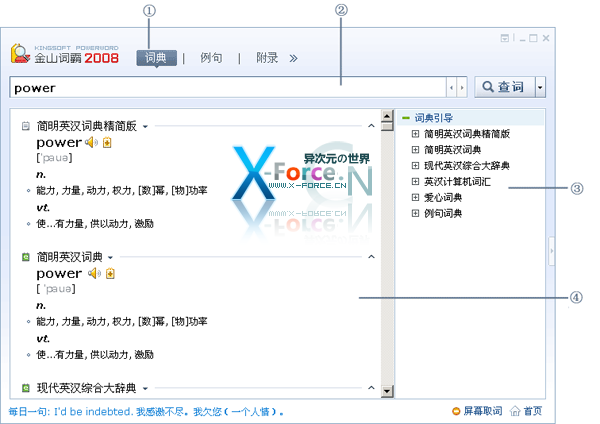Screen dimensions: 600x424
Task: Open the 查词 button dropdown arrow
Action: (540, 87)
